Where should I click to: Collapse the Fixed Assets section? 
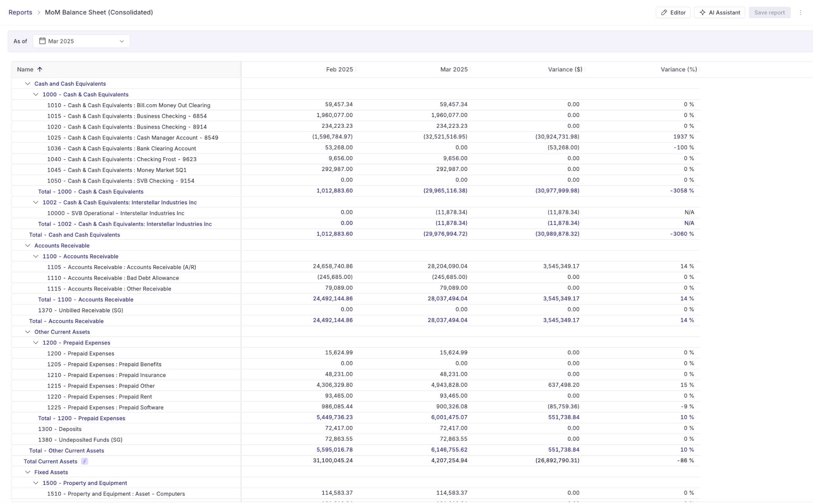pos(28,472)
